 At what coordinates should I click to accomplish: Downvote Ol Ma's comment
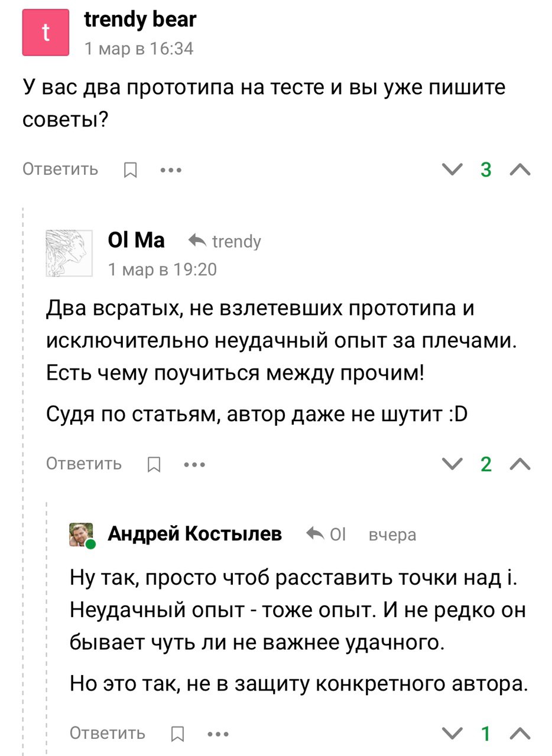(x=453, y=464)
